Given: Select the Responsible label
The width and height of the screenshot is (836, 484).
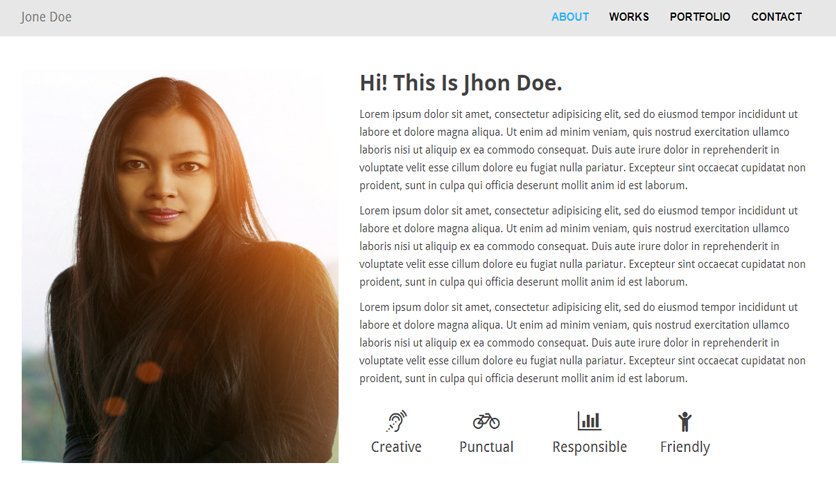Looking at the screenshot, I should [589, 447].
